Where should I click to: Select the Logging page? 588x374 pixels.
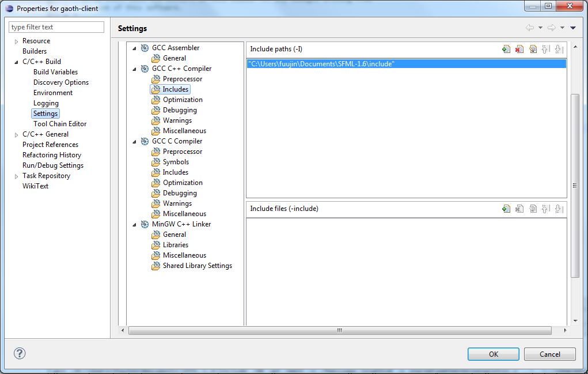(x=45, y=103)
